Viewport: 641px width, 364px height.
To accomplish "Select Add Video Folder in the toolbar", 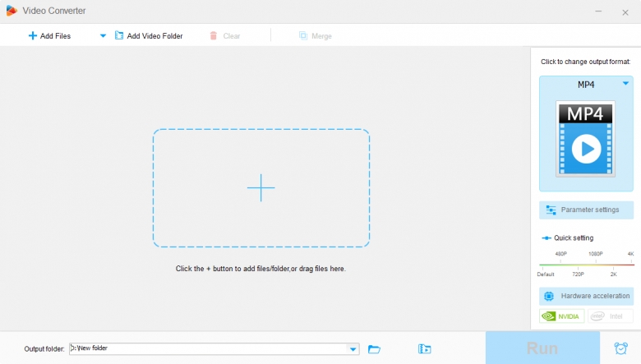I will (149, 36).
